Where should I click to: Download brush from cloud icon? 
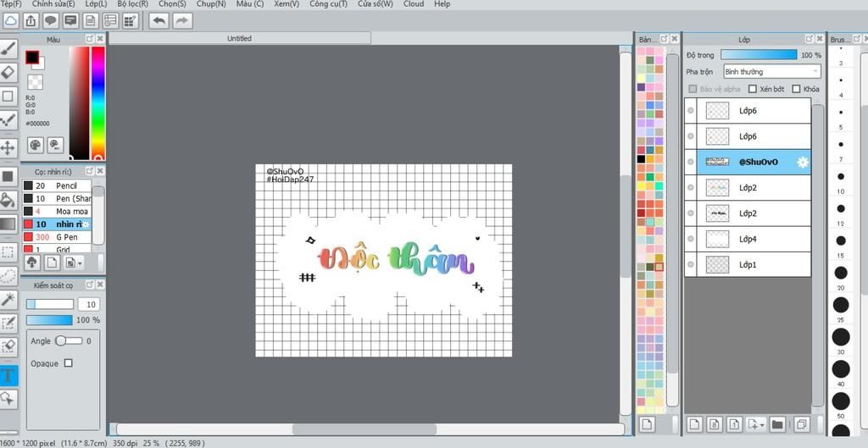pos(32,263)
